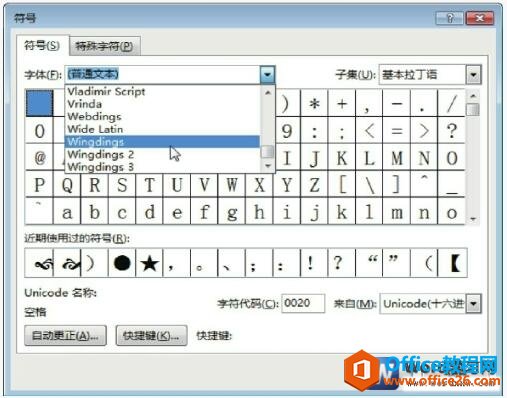Select the digit 0 symbol
Image resolution: width=507 pixels, height=398 pixels.
39,131
